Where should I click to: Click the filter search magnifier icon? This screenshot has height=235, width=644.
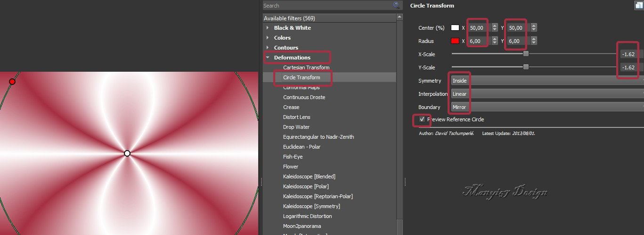click(x=396, y=5)
